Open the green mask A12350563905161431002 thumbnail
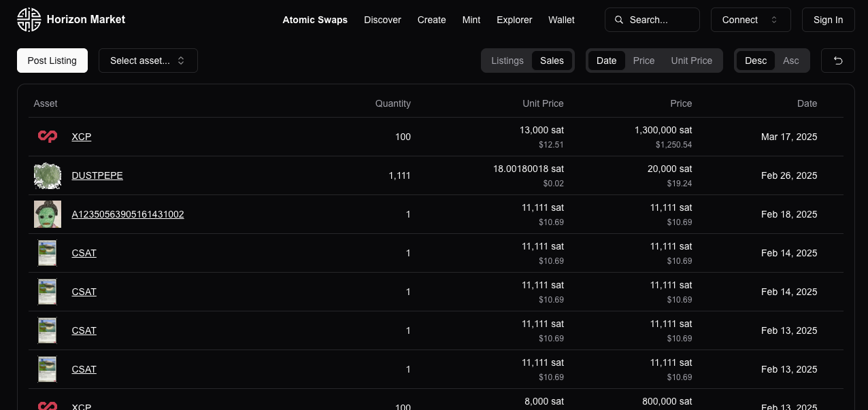868x410 pixels. tap(48, 214)
